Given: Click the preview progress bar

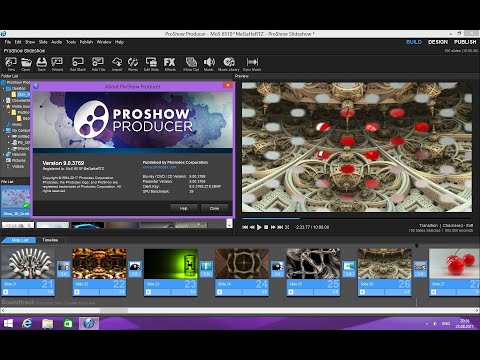Looking at the screenshot, I should (x=357, y=219).
